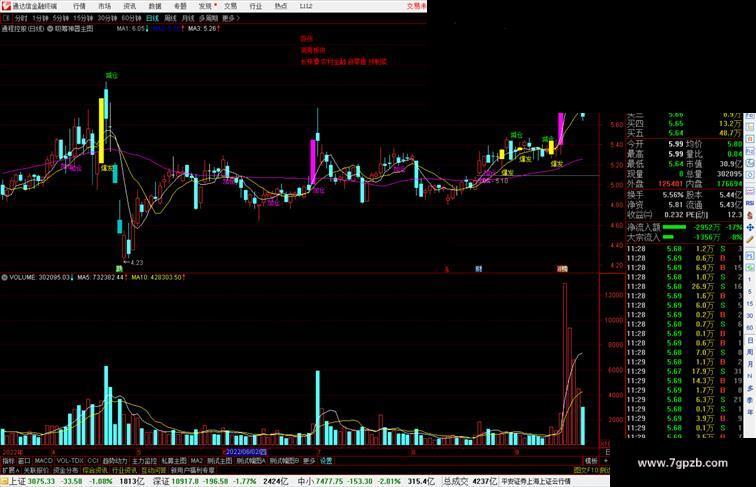Open 互动问答 panel
Image resolution: width=756 pixels, height=487 pixels.
tap(154, 470)
